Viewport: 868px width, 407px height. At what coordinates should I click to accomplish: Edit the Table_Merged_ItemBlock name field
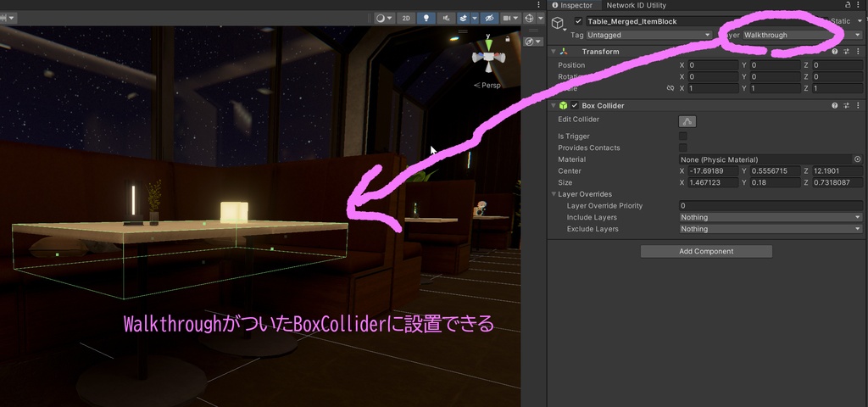click(x=704, y=21)
